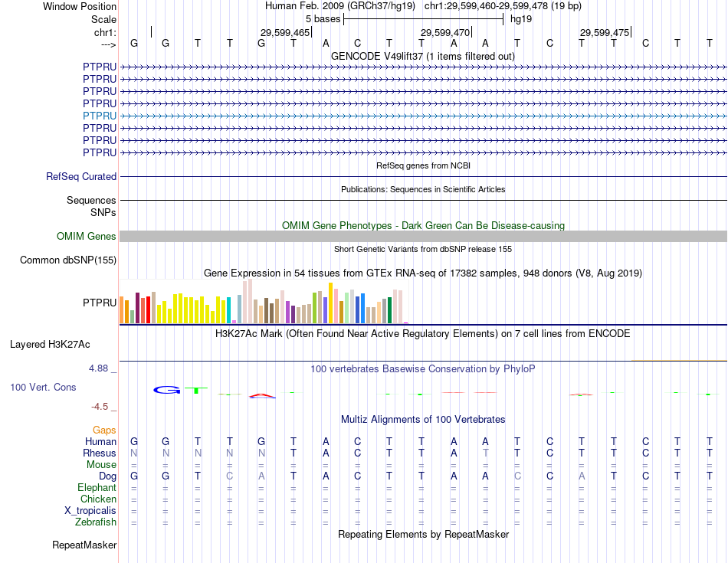Open the Common dbSNP(155) track label
The width and height of the screenshot is (728, 563).
pyautogui.click(x=67, y=260)
